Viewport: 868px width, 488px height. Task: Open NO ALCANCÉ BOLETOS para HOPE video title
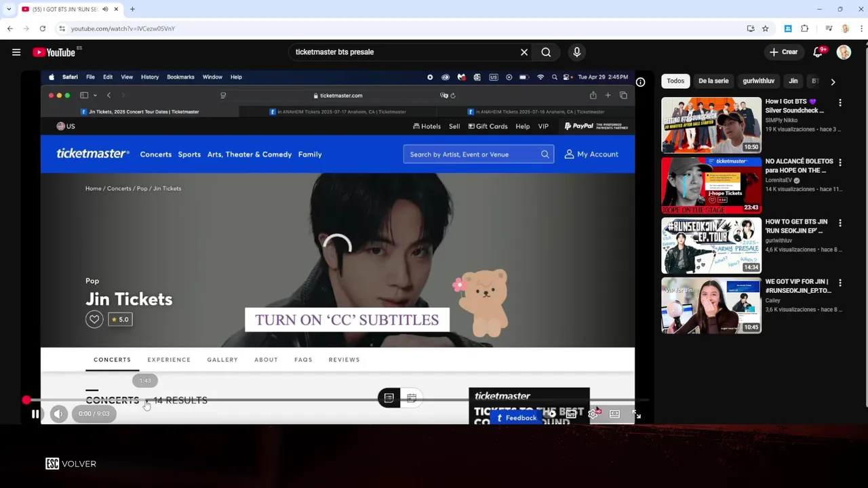point(799,166)
